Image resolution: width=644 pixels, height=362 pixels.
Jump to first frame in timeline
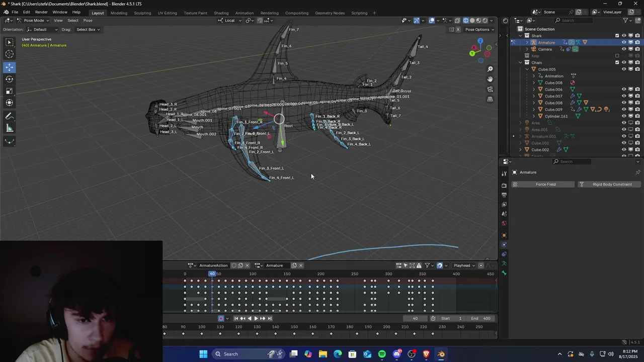236,318
